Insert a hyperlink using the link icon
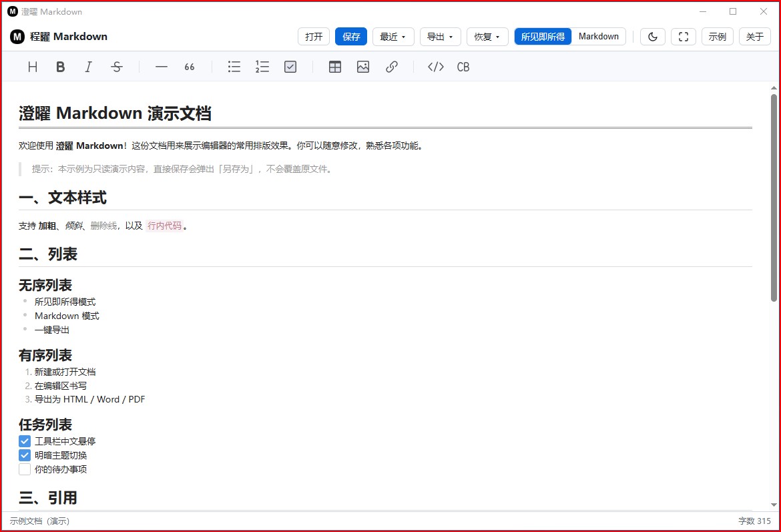Viewport: 781px width, 532px height. point(391,67)
